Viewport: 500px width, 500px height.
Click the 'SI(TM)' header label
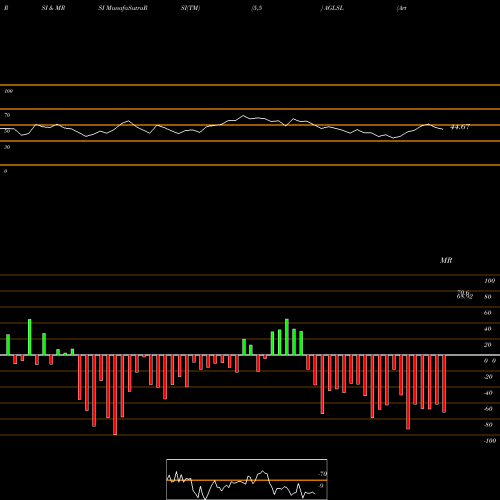click(x=190, y=8)
